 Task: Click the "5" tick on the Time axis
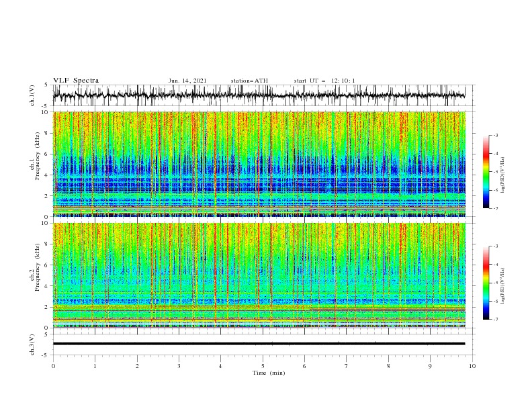click(263, 366)
